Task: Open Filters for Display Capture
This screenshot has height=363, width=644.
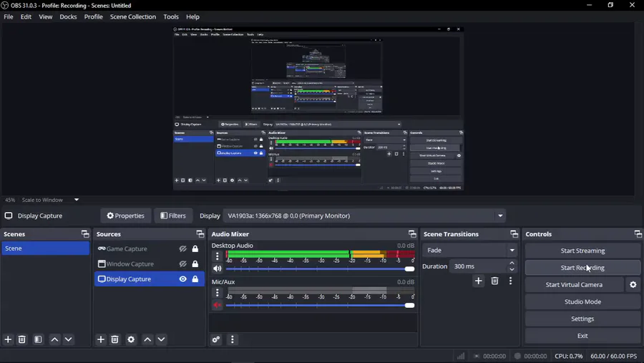Action: [x=173, y=216]
